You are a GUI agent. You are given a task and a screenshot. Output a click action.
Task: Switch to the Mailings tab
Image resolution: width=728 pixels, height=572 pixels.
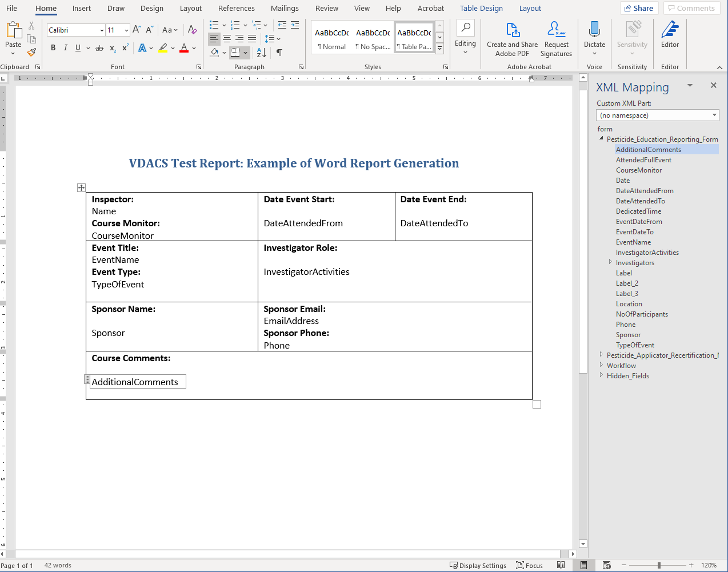(x=285, y=9)
